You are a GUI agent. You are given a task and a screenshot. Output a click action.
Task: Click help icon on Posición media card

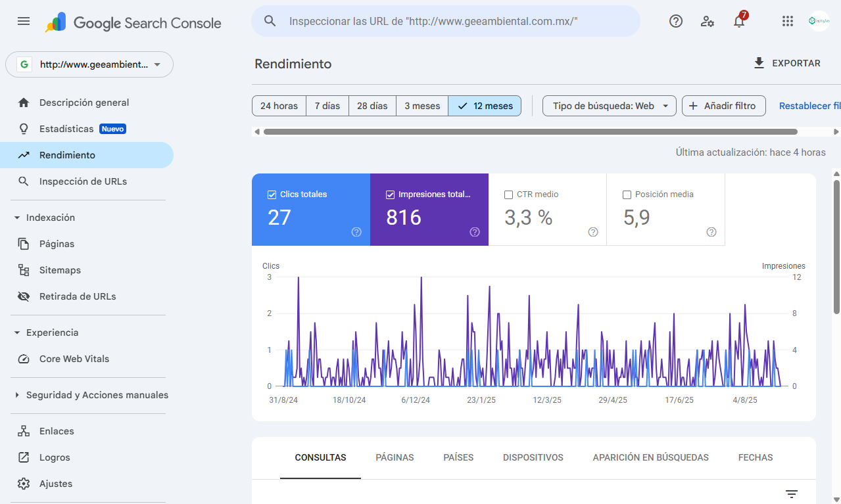click(x=711, y=232)
